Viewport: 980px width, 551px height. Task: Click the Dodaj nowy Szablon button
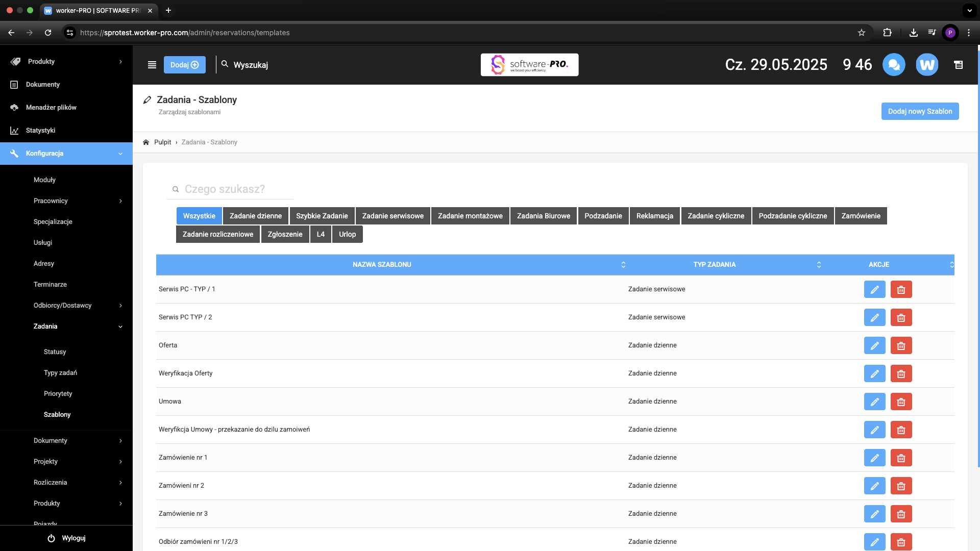point(920,111)
